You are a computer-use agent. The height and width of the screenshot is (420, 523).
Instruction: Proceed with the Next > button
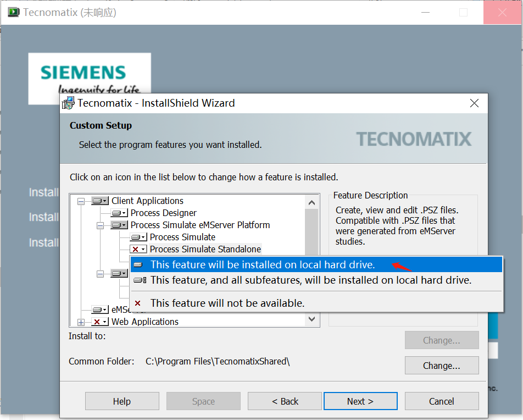(360, 401)
